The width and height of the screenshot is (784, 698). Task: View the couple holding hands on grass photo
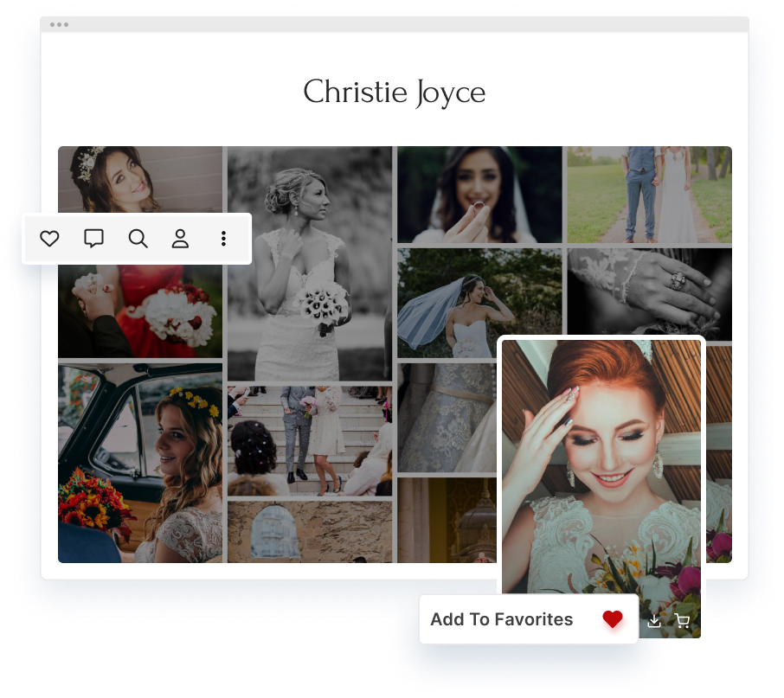pos(649,194)
